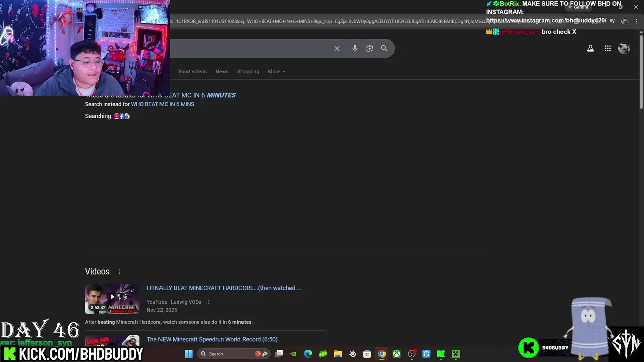
Task: Open I FINALLY BEAT MINECRAFT HARDCORE video link
Action: point(224,288)
